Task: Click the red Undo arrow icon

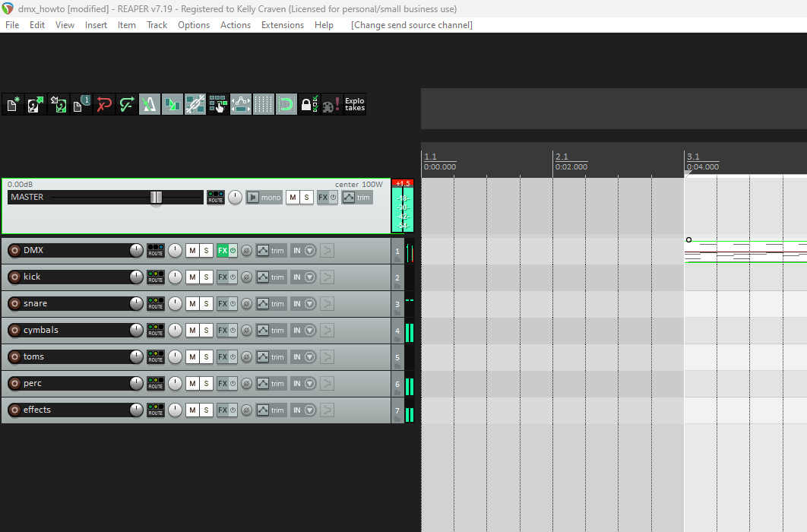Action: coord(104,104)
